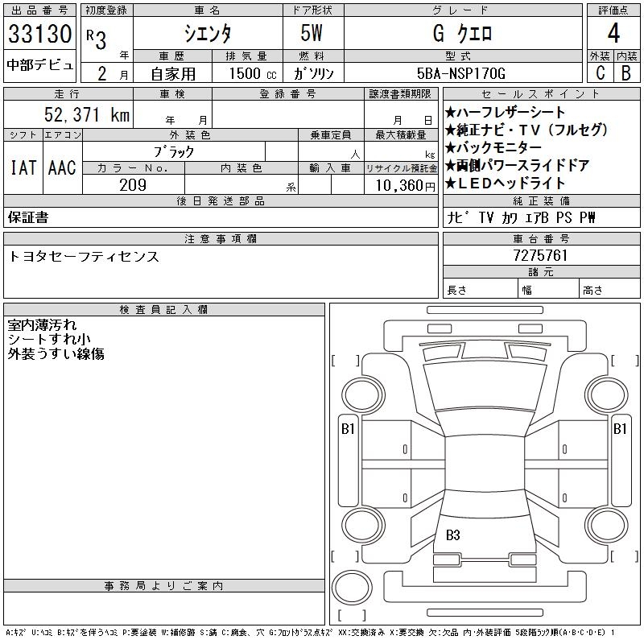Select sales point LEDヘッドライト
Screen dimensions: 644x644
pyautogui.click(x=505, y=184)
